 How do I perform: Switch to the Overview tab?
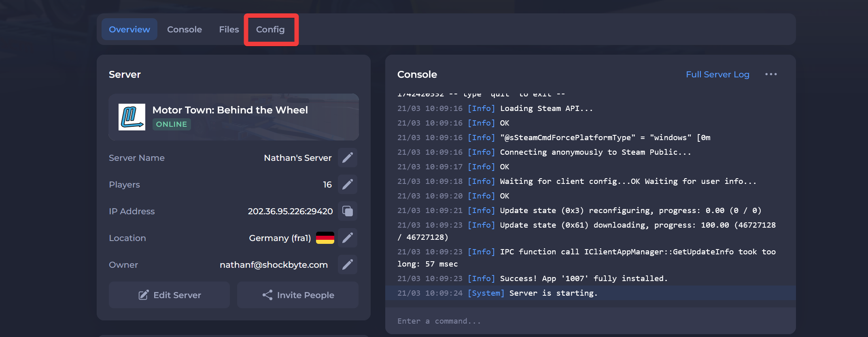pyautogui.click(x=129, y=29)
